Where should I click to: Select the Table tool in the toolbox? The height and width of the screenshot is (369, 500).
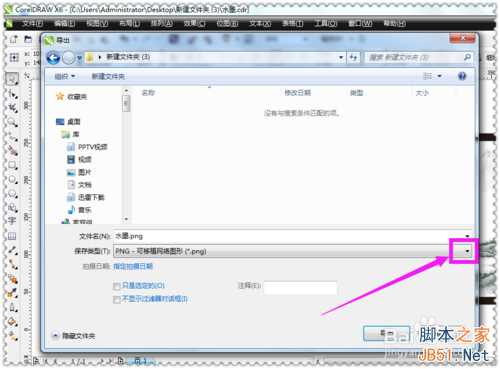tap(12, 236)
